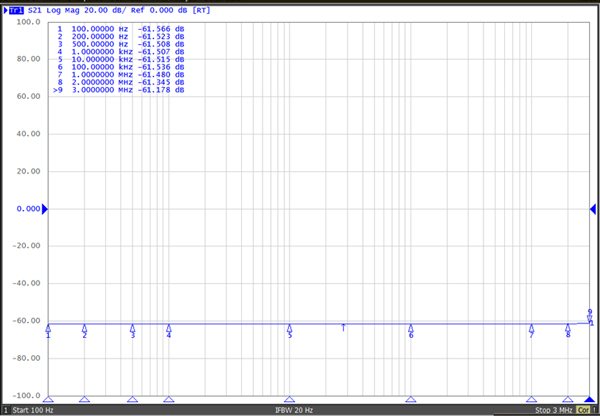Select marker 7 at 1 MHz
Image resolution: width=600 pixels, height=416 pixels.
click(x=532, y=327)
